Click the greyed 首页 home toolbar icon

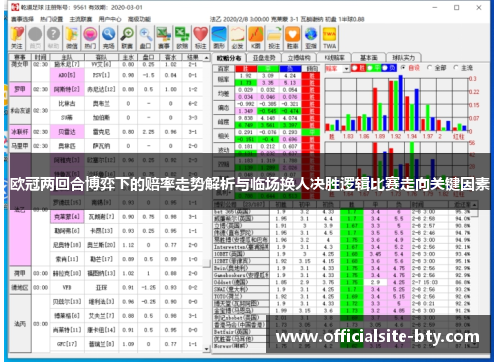(x=35, y=38)
